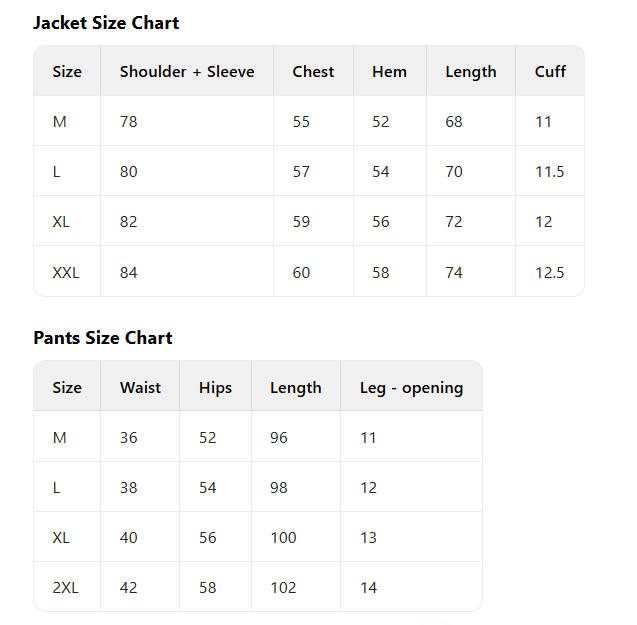Click the 12.5 cuff value
Image resolution: width=637 pixels, height=625 pixels.
[x=549, y=272]
